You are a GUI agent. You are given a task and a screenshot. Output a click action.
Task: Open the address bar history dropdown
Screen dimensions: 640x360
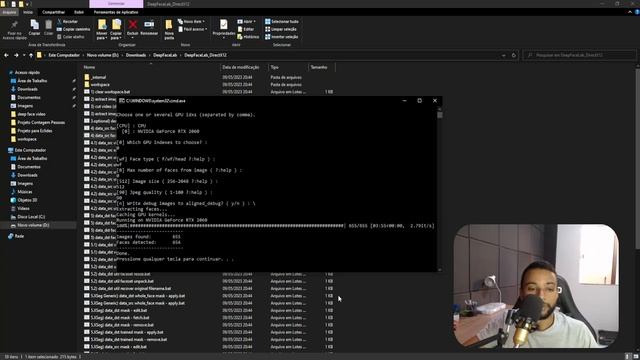pos(504,55)
